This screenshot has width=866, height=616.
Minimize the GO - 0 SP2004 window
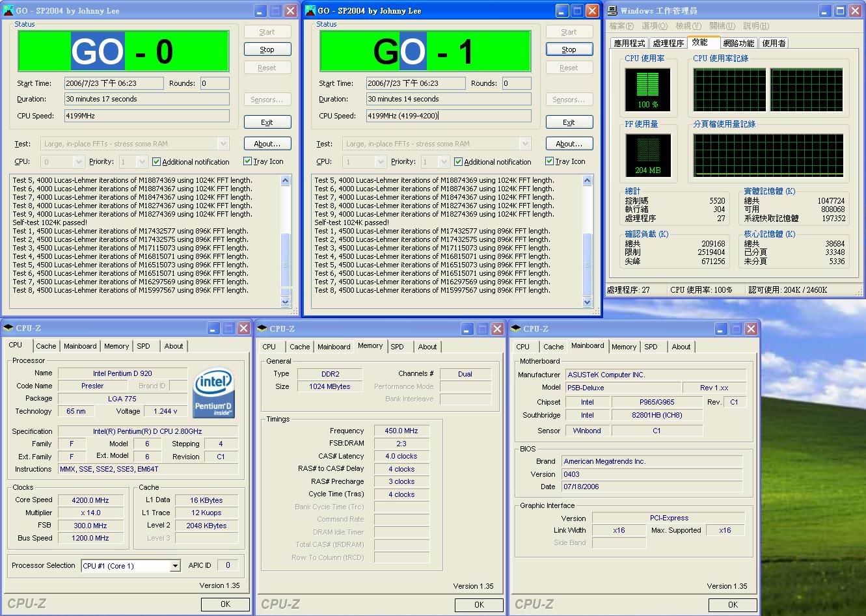point(260,10)
